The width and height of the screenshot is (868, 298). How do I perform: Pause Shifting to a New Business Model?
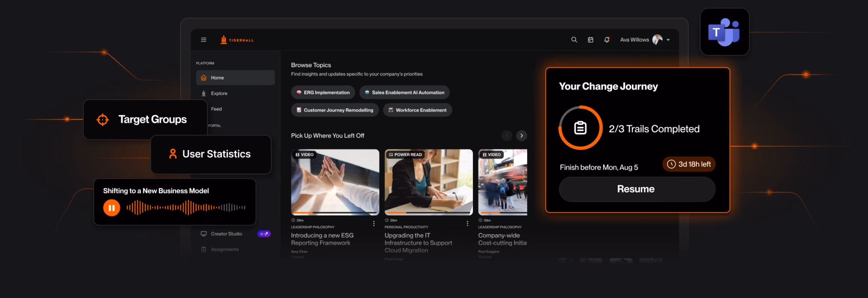pyautogui.click(x=111, y=208)
